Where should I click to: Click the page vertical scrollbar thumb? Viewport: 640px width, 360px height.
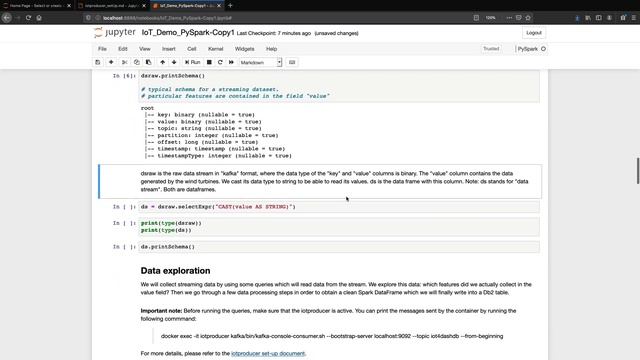pyautogui.click(x=638, y=171)
